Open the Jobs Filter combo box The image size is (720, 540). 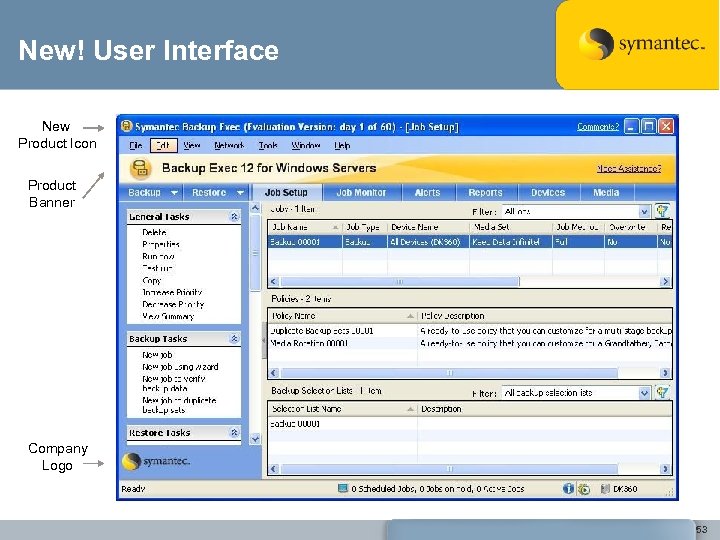(x=644, y=211)
